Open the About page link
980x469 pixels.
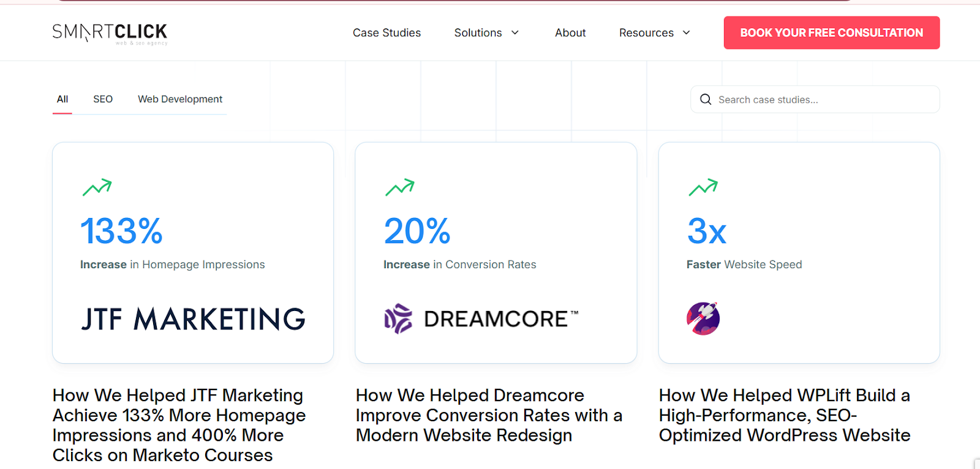tap(570, 32)
